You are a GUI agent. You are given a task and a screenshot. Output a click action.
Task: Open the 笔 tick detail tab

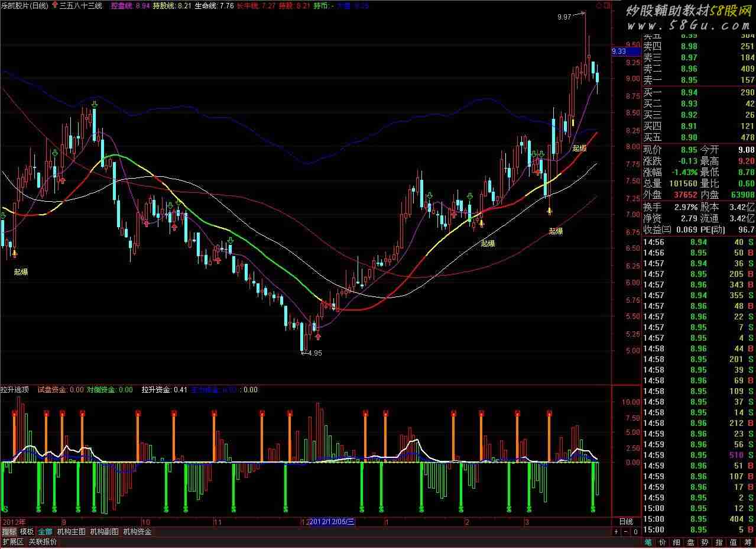[648, 542]
